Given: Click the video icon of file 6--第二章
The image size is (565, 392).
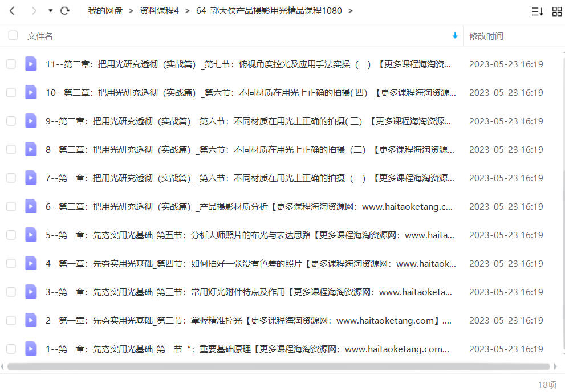Looking at the screenshot, I should click(31, 206).
